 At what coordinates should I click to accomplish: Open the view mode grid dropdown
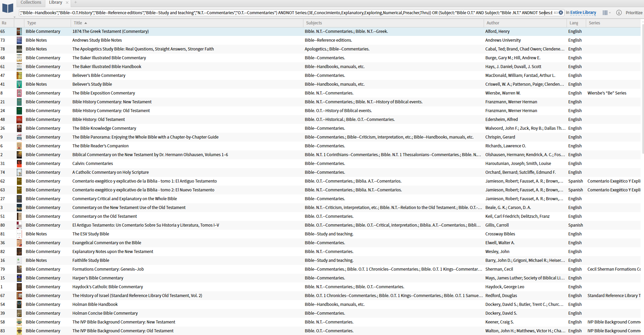click(x=606, y=13)
